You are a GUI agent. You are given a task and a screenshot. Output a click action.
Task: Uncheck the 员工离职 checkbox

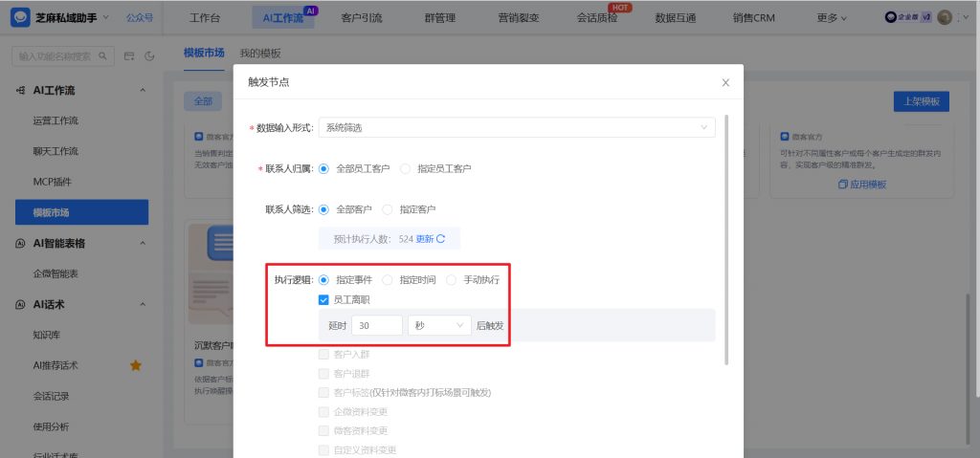click(x=323, y=300)
